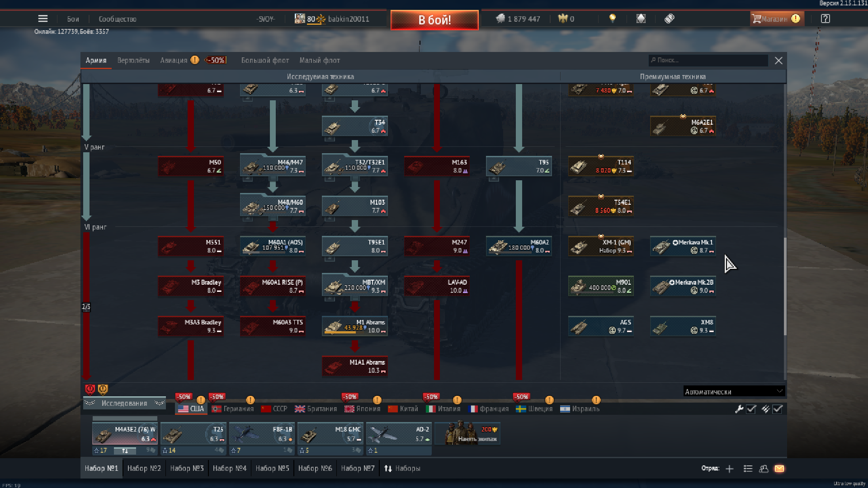This screenshot has width=868, height=488.
Task: Expand the T95E1 folder toggle below card
Action: [330, 259]
